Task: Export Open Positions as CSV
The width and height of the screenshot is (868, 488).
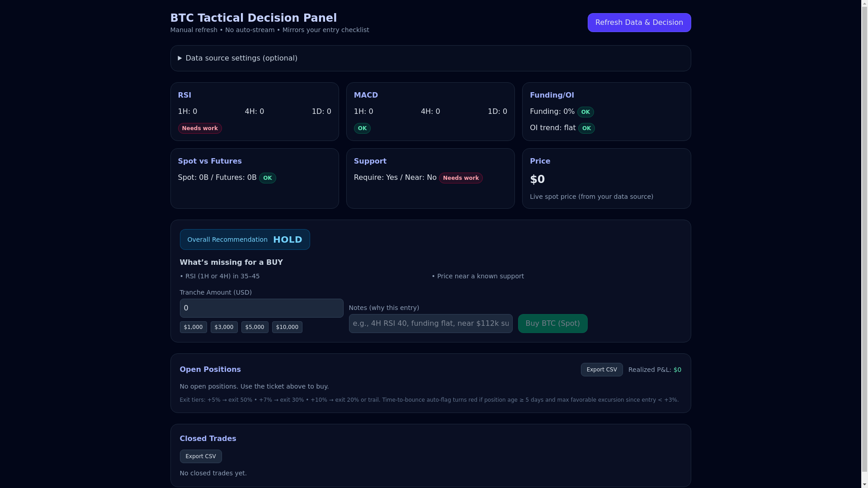Action: [x=601, y=370]
